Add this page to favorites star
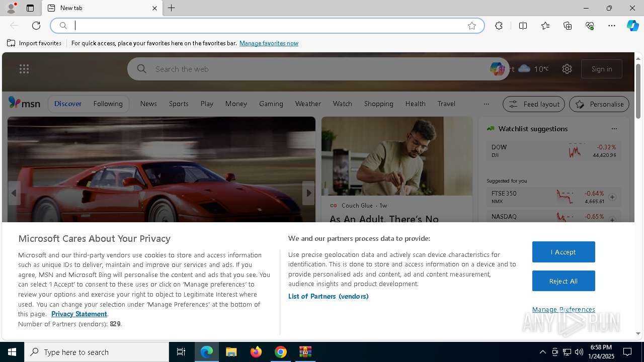 pyautogui.click(x=472, y=26)
